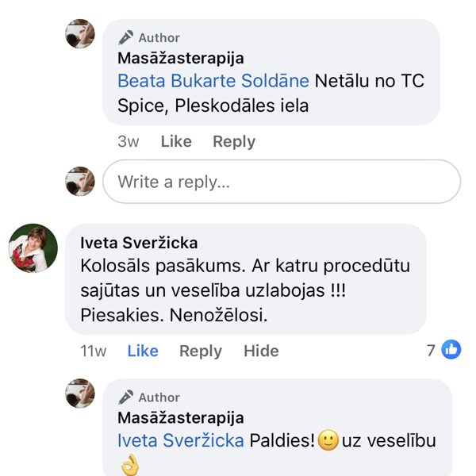Open Iveta Sveržicka's profile picture
The image size is (476, 476).
pos(33,248)
